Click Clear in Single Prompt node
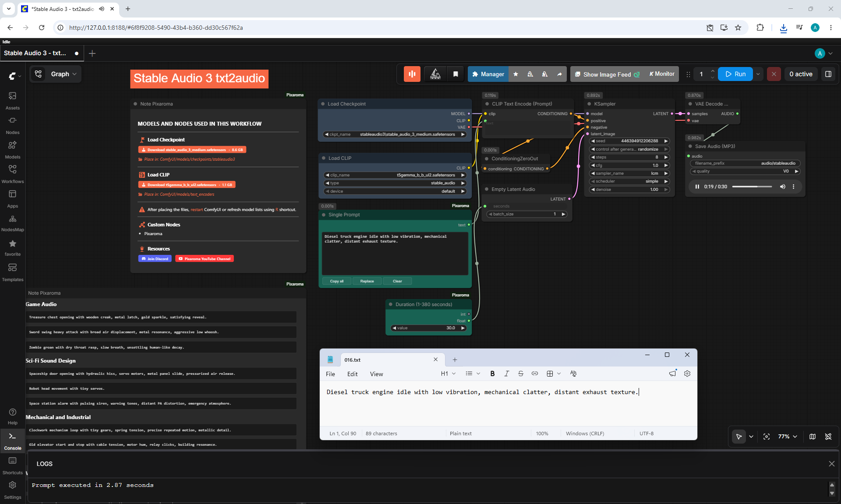841x504 pixels. coord(397,281)
